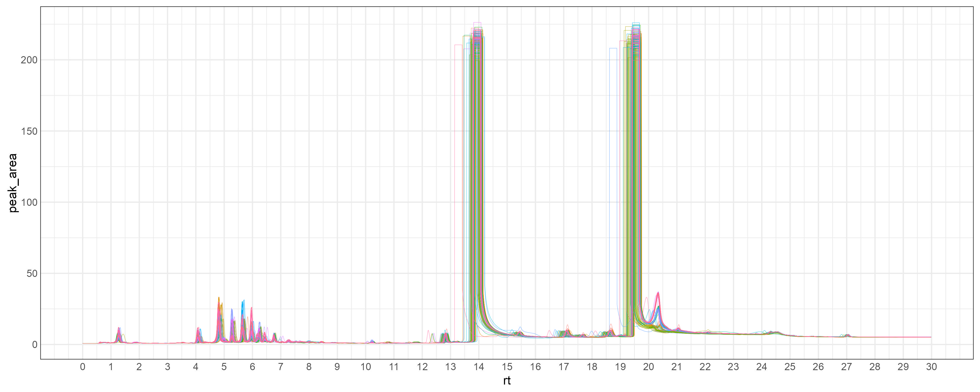The image size is (980, 392).
Task: Click y-axis tick label 0
Action: pos(35,345)
